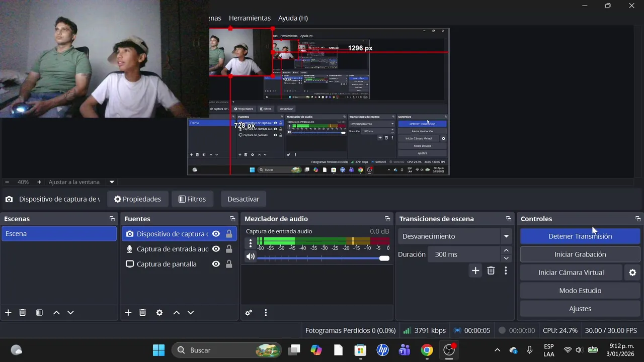Open audio mixer bottom three-dot menu
Image resolution: width=644 pixels, height=362 pixels.
click(x=266, y=313)
